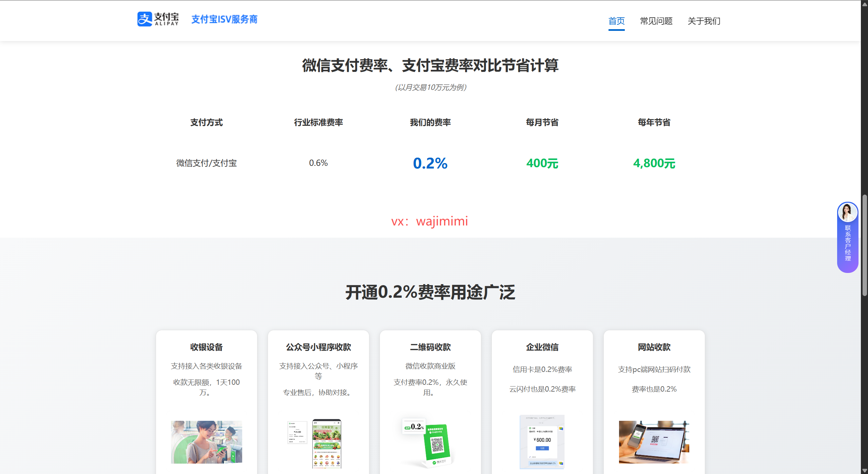868x474 pixels.
Task: Click the cashier device photo thumbnail
Action: 206,442
